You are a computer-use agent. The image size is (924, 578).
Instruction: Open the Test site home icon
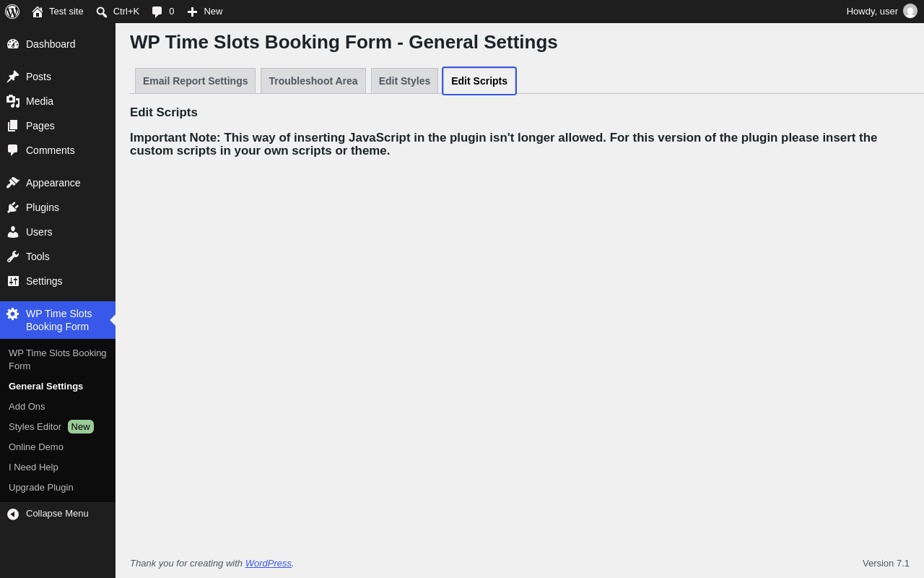(x=38, y=12)
